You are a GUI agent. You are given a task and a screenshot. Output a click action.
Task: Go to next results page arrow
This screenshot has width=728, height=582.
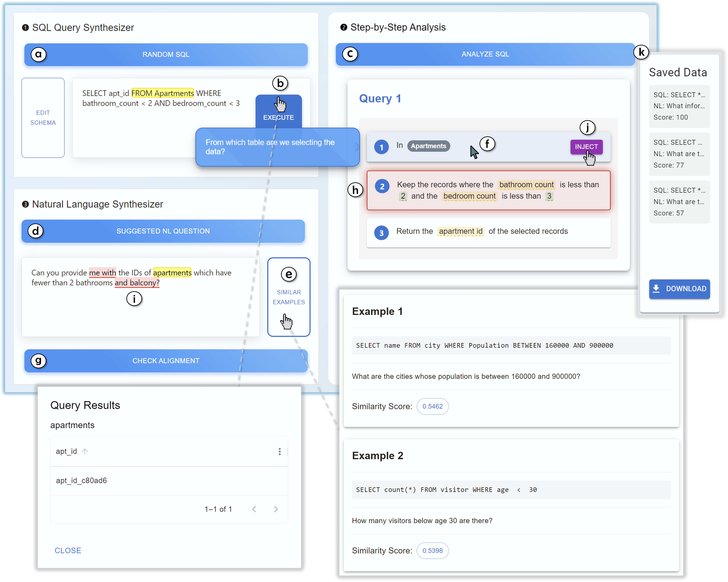[276, 509]
